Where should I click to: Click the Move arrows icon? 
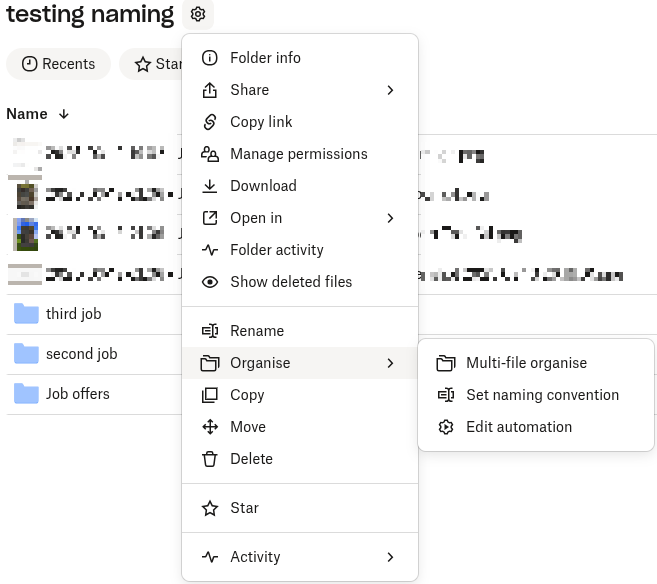point(210,427)
